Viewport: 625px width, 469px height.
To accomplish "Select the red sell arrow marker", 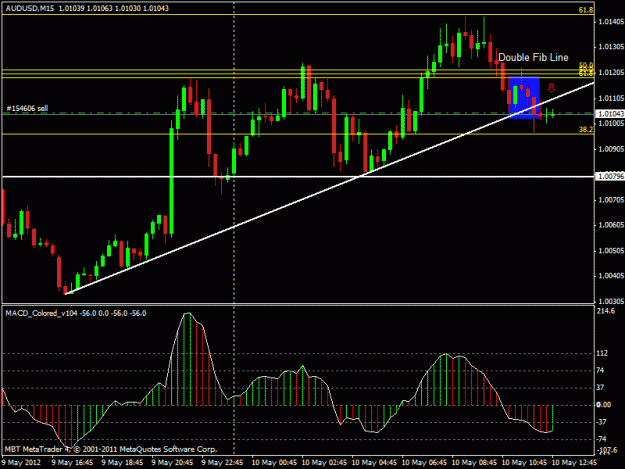I will [551, 87].
